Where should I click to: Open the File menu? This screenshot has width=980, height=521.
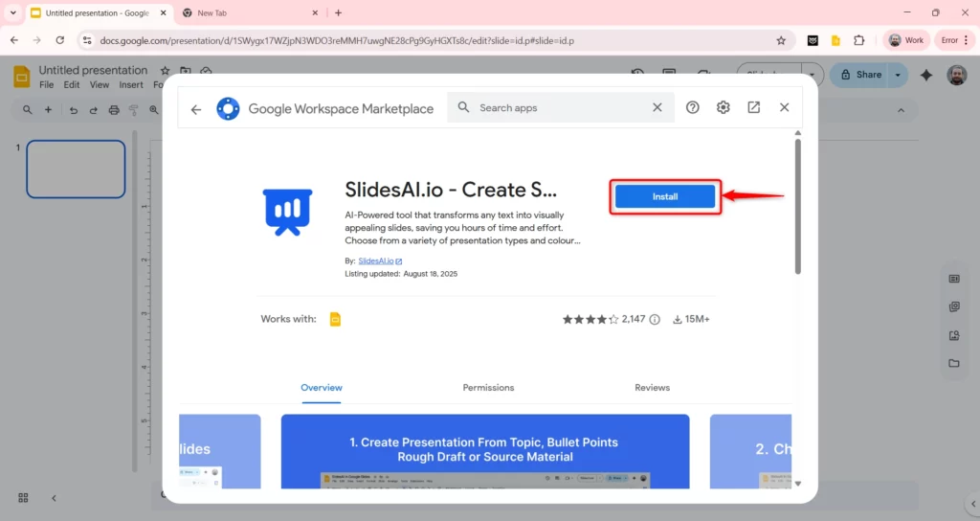click(46, 85)
